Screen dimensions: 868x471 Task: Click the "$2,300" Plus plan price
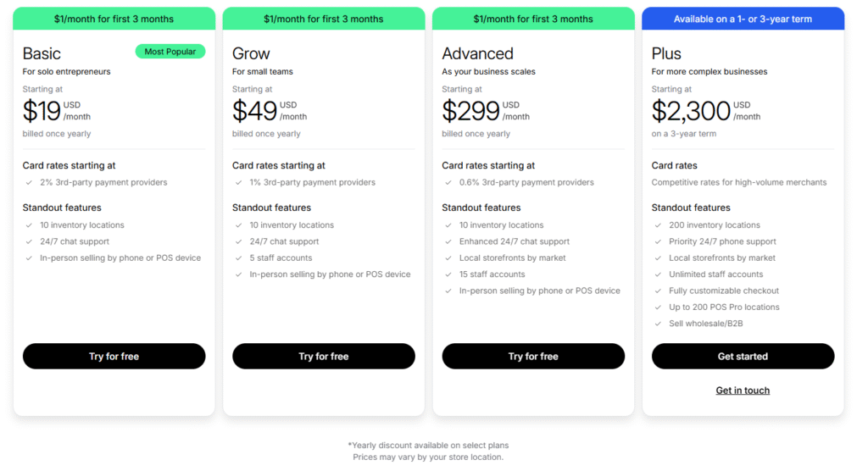[691, 111]
